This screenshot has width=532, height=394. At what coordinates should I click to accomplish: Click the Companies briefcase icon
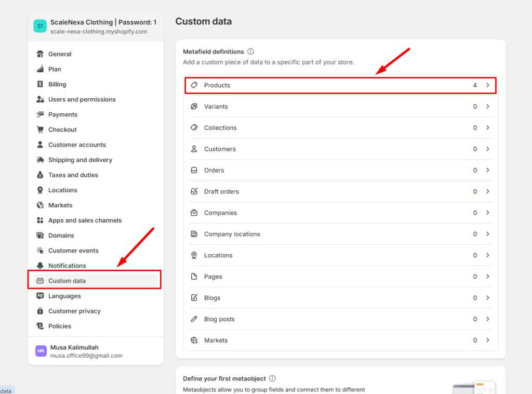(x=194, y=213)
